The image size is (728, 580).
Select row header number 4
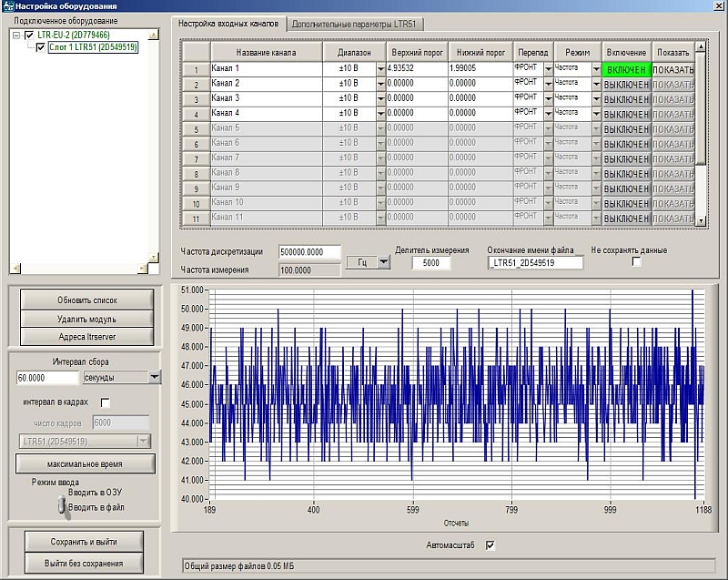coord(196,114)
